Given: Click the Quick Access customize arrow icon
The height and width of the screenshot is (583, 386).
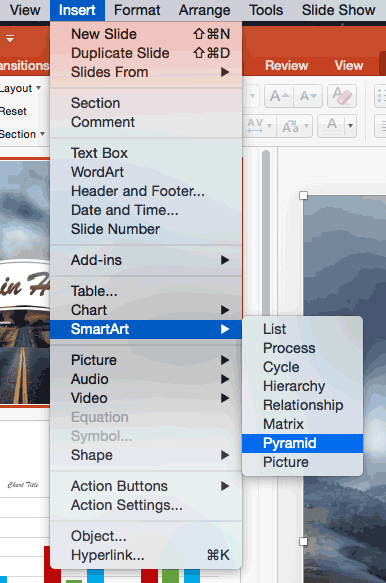Looking at the screenshot, I should pos(10,38).
